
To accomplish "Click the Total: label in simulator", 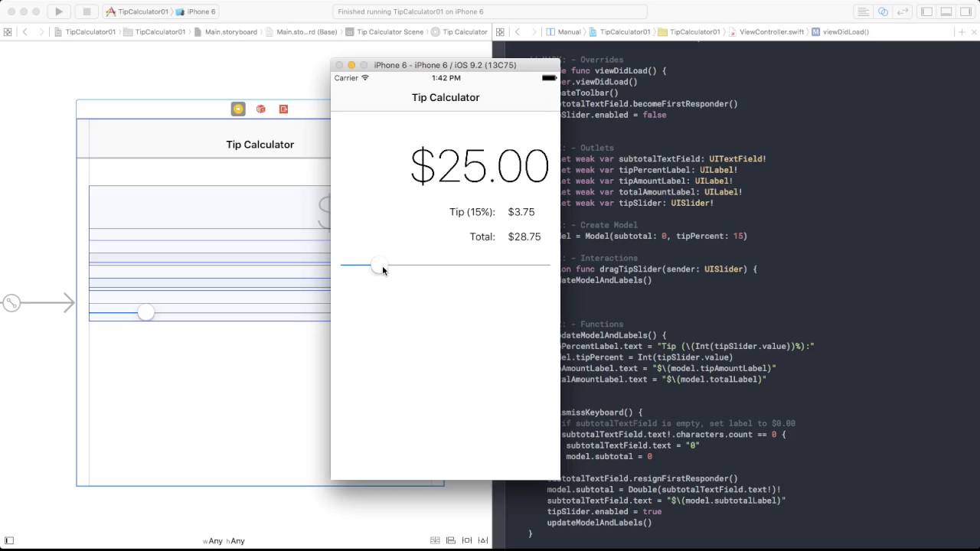I will pos(482,237).
